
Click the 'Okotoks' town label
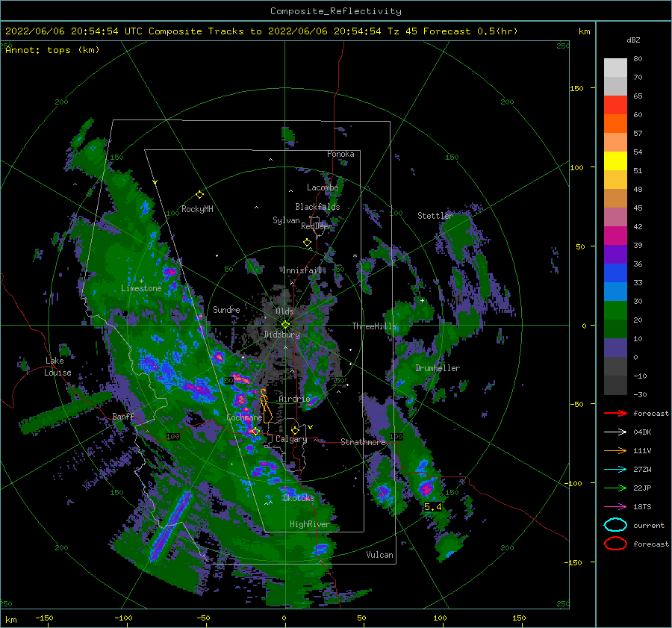pyautogui.click(x=298, y=498)
